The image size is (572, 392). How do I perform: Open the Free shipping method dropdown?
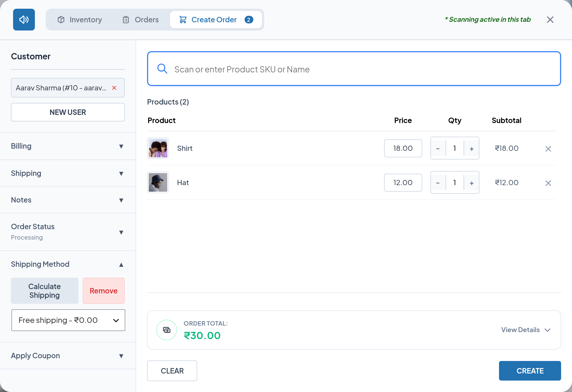point(68,320)
